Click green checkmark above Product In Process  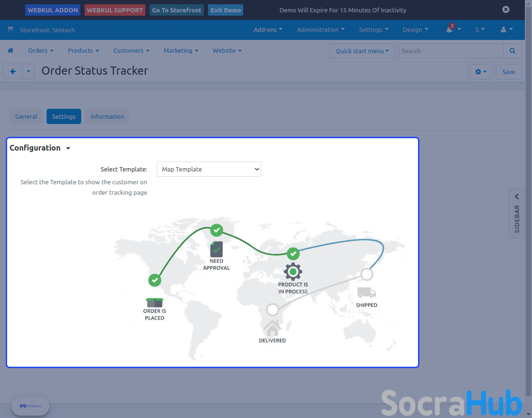[293, 254]
